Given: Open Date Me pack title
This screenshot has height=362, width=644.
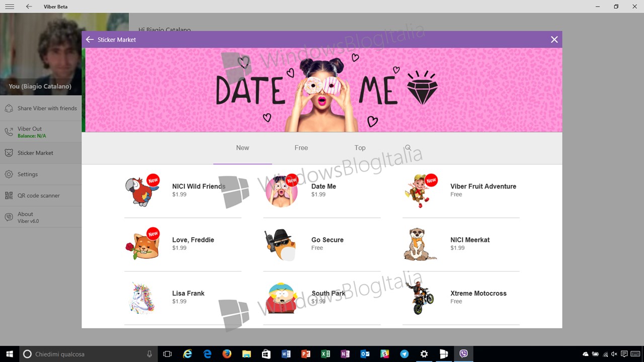Looking at the screenshot, I should [324, 186].
